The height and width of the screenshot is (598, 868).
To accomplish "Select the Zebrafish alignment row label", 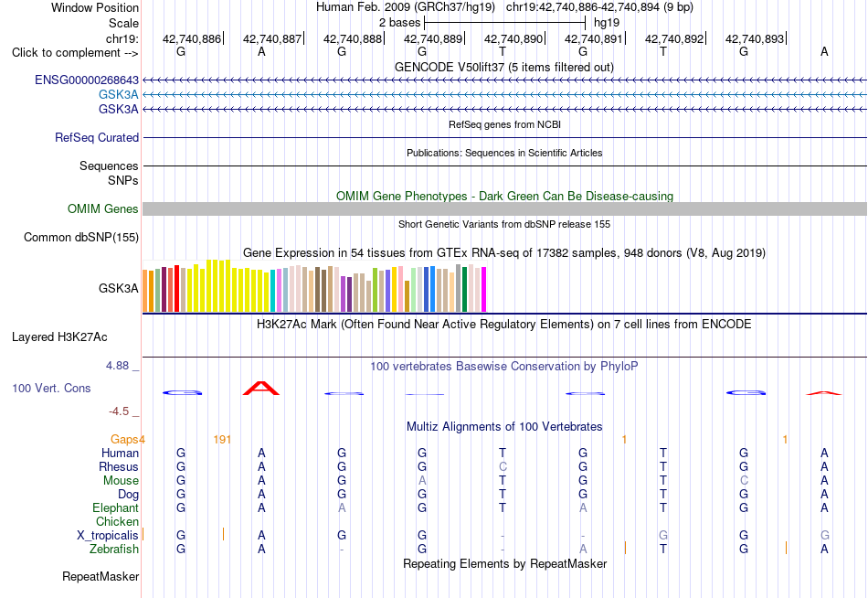I will (114, 550).
